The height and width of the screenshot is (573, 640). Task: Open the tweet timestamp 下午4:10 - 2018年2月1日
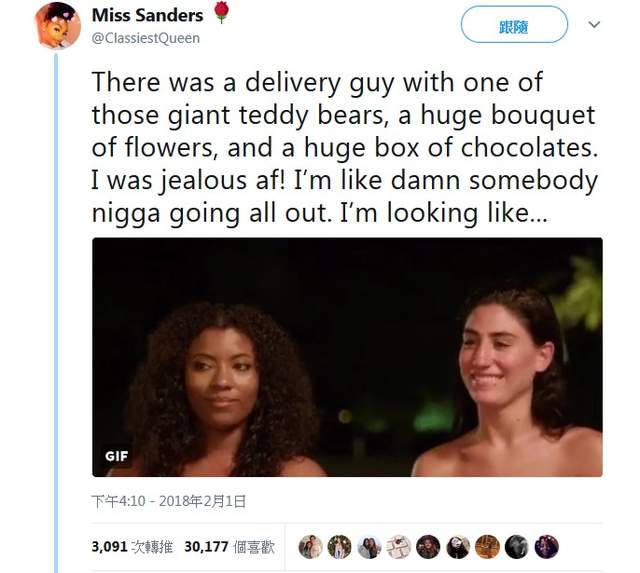(168, 500)
